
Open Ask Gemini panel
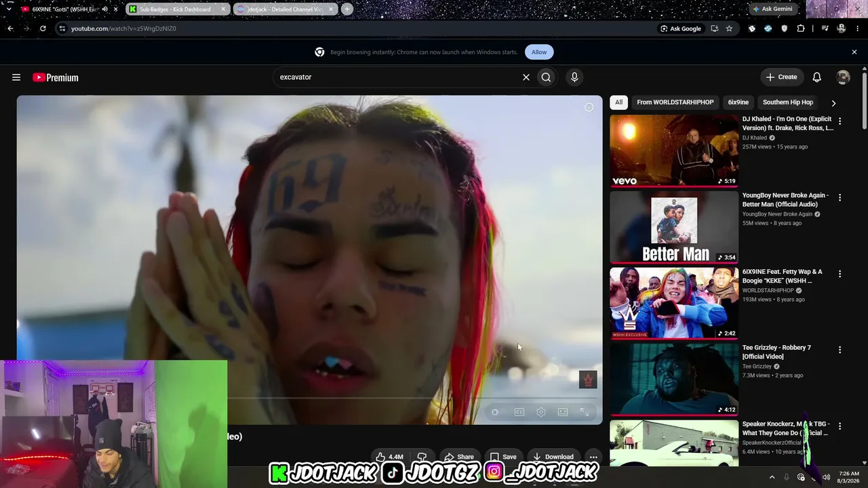tap(772, 9)
